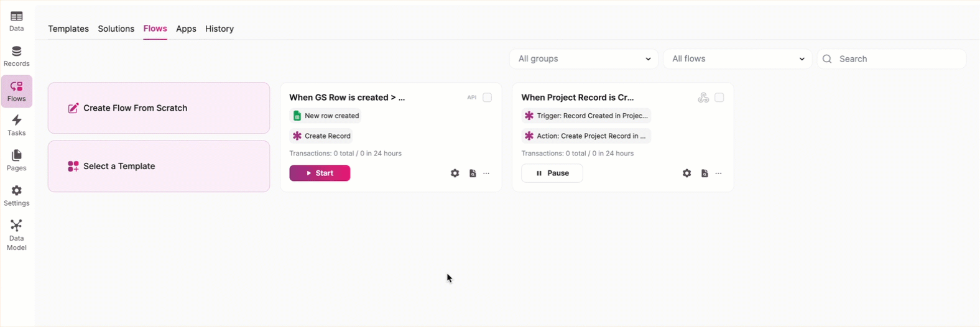Expand the All groups dropdown
Screen dimensions: 980x327
pyautogui.click(x=584, y=59)
